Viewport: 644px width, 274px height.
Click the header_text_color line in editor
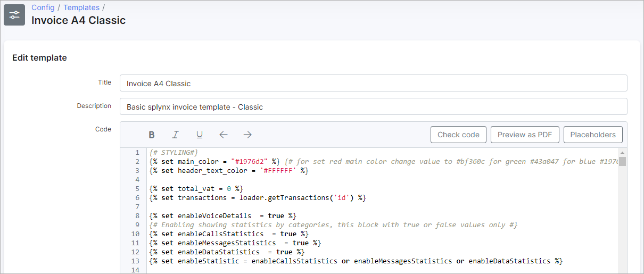click(x=229, y=170)
